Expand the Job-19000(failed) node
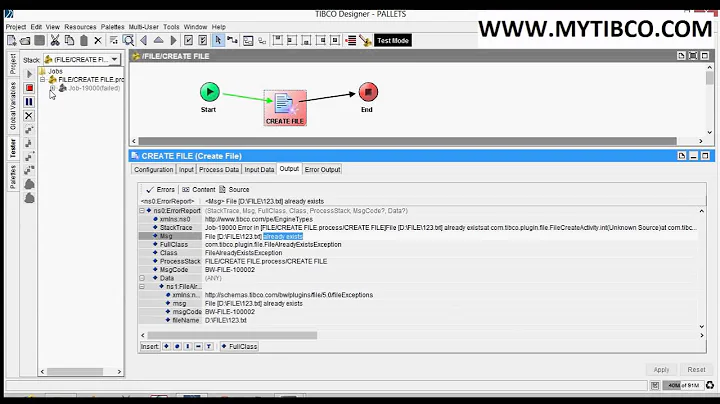Screen dimensions: 720x404 click(x=52, y=88)
